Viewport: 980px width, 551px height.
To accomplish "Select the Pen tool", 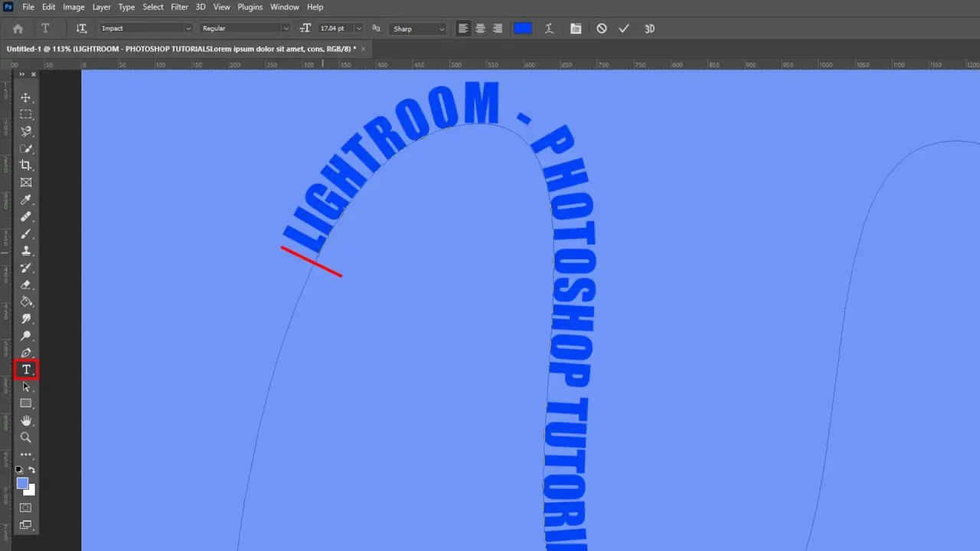I will pyautogui.click(x=26, y=353).
